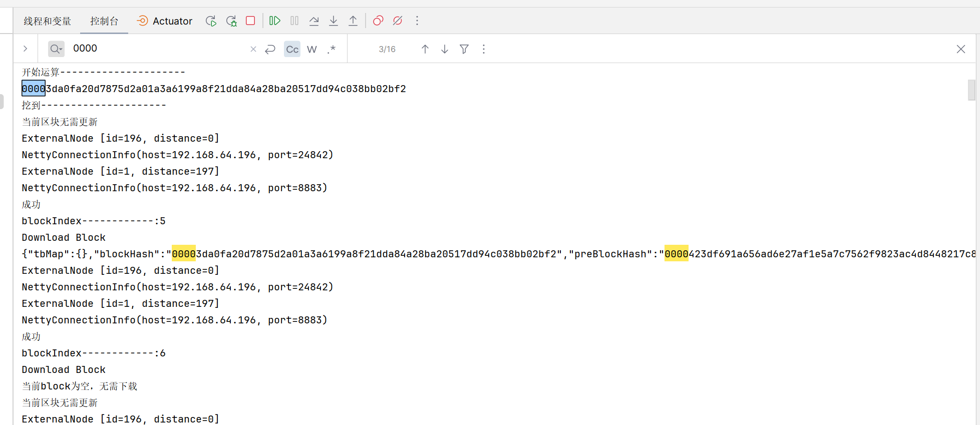Click the 挖到 log line
The image size is (980, 425).
click(94, 105)
